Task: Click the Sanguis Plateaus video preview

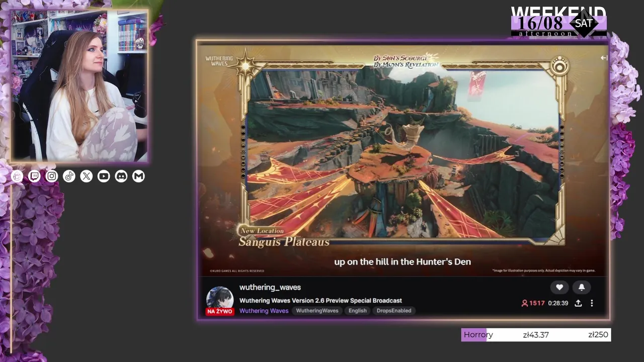Action: click(x=403, y=153)
